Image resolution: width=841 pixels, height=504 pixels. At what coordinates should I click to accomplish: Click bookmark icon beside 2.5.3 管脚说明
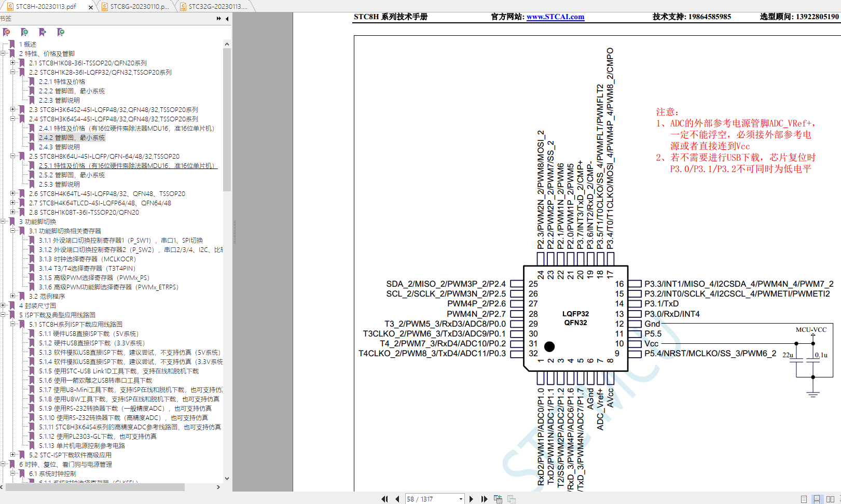[x=32, y=184]
